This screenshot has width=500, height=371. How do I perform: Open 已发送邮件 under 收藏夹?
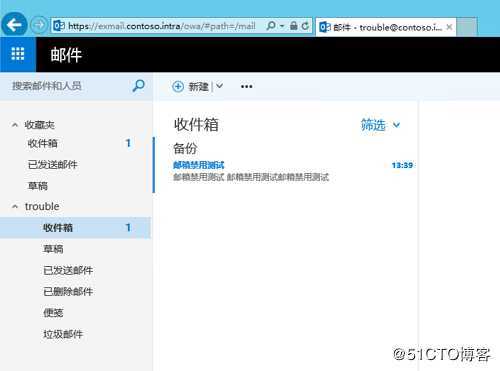click(x=52, y=165)
